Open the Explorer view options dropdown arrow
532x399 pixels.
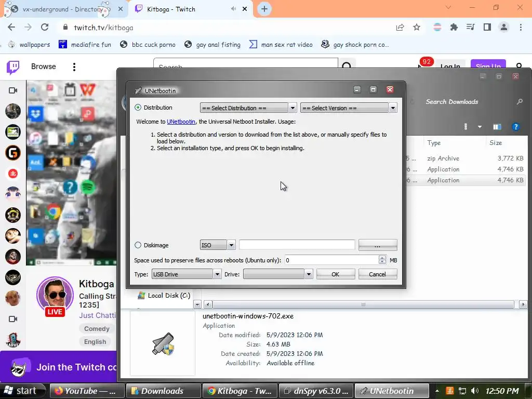[x=480, y=127]
